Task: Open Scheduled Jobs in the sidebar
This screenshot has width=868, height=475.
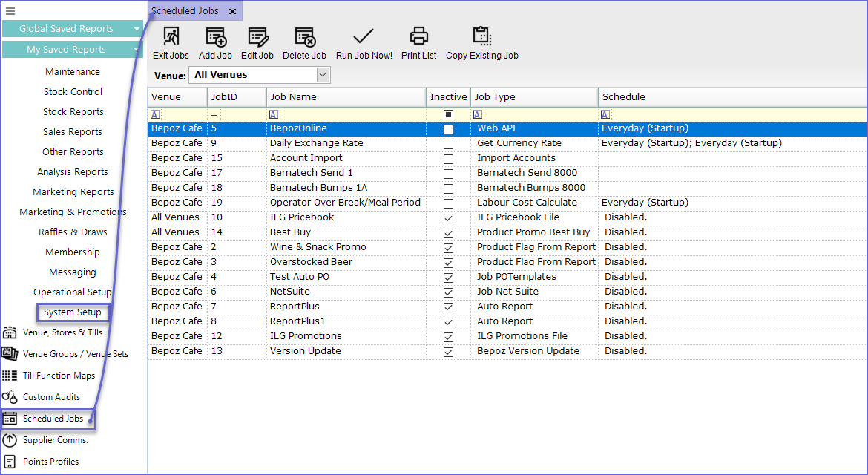Action: 53,419
